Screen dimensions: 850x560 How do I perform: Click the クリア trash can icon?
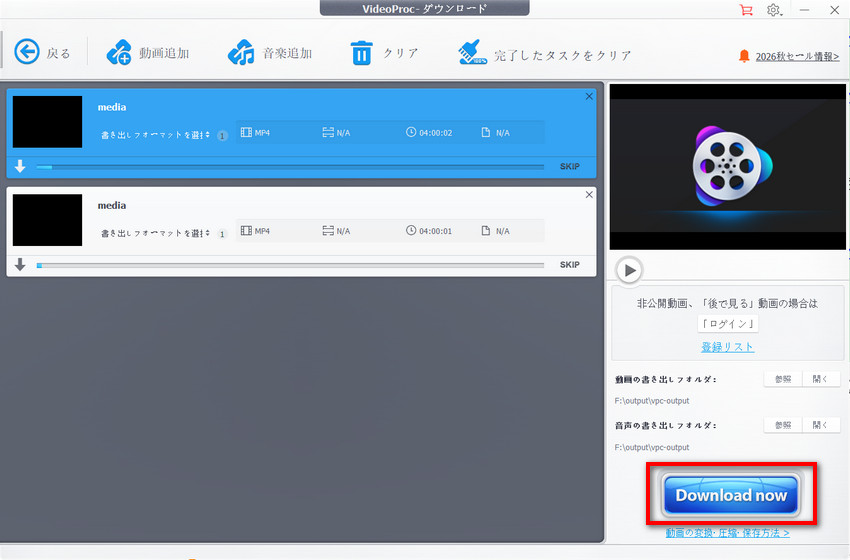[x=362, y=53]
